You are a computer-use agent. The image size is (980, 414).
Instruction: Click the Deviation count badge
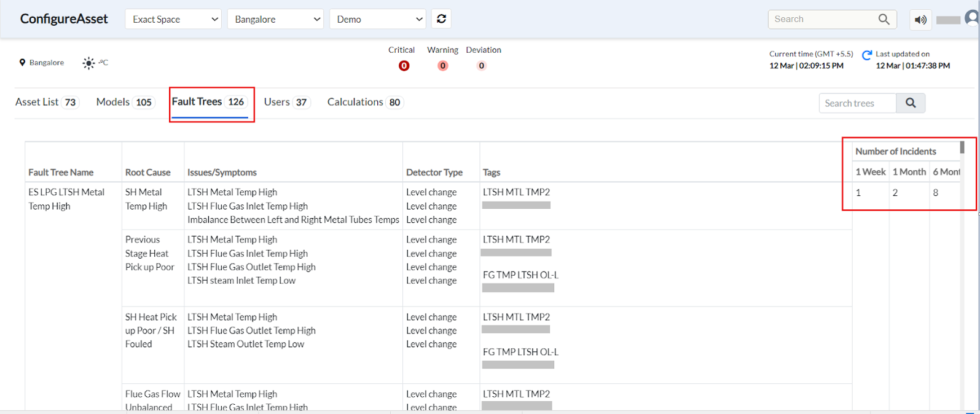[482, 66]
